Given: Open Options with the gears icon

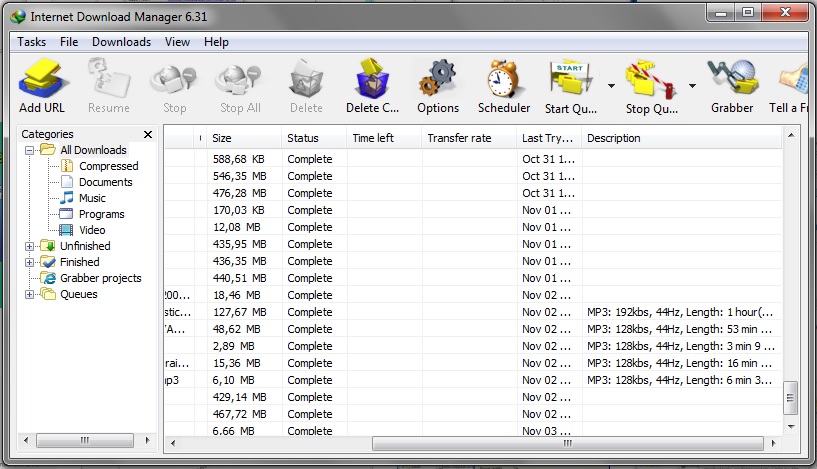Looking at the screenshot, I should click(x=438, y=79).
